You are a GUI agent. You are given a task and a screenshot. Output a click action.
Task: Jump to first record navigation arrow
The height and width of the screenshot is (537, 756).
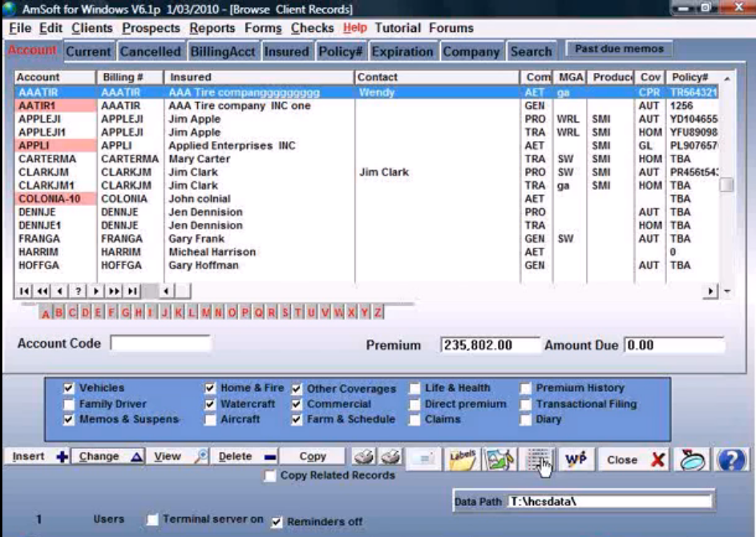pos(24,291)
